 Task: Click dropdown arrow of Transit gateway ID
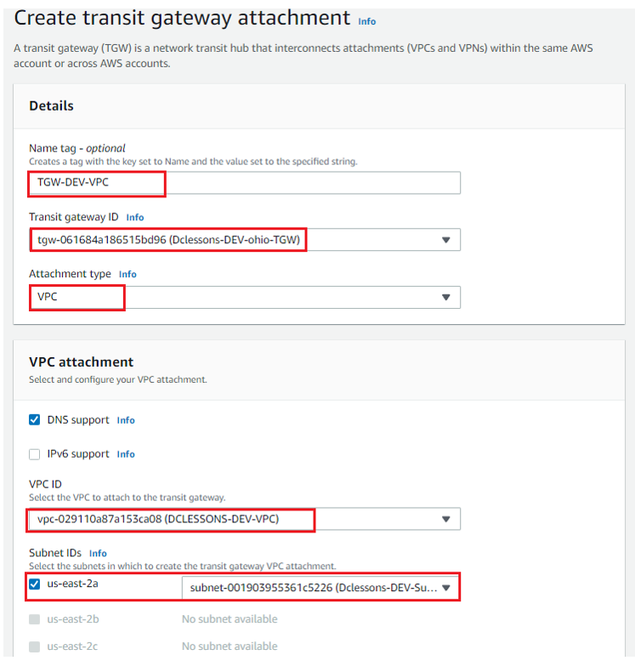[x=446, y=240]
